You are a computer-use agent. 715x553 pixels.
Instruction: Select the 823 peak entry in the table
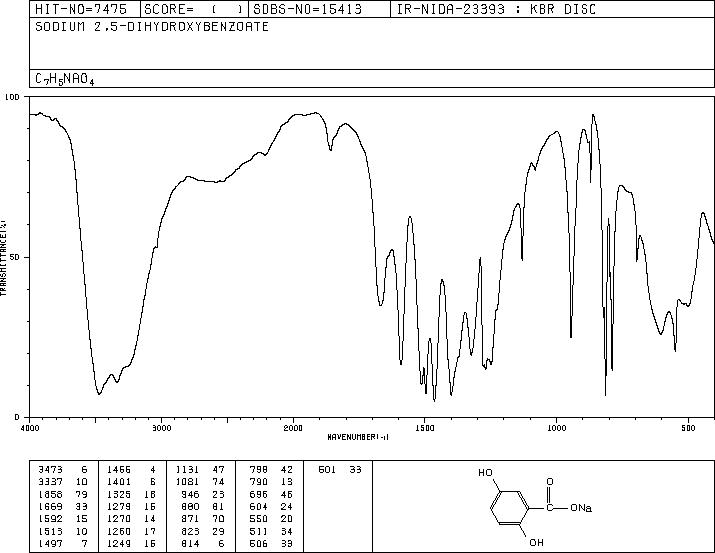pyautogui.click(x=202, y=531)
